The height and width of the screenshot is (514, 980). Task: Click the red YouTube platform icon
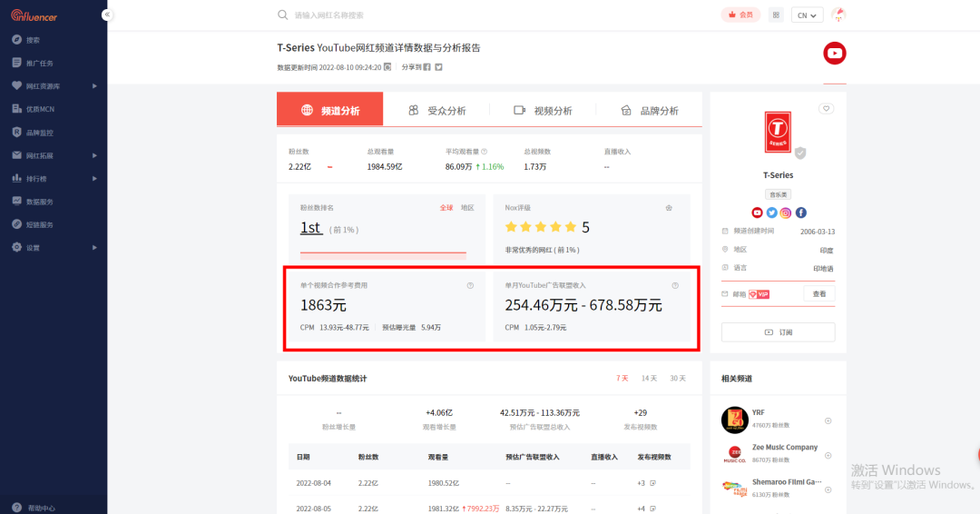(x=834, y=54)
